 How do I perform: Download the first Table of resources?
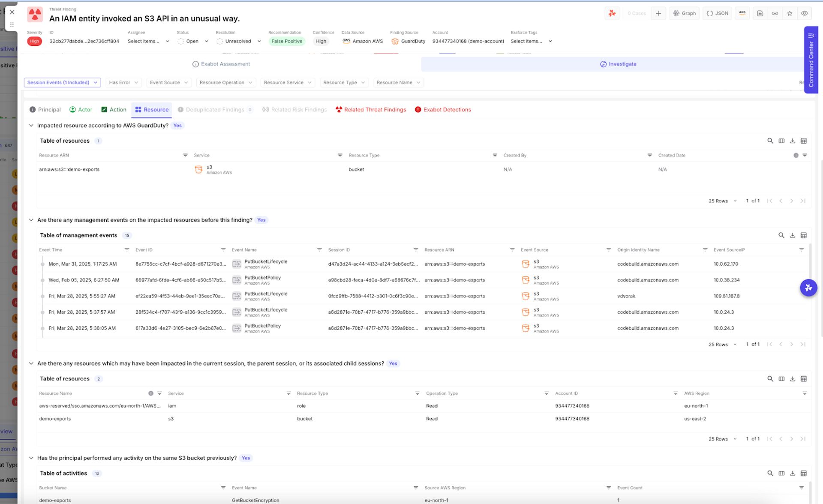click(x=793, y=141)
